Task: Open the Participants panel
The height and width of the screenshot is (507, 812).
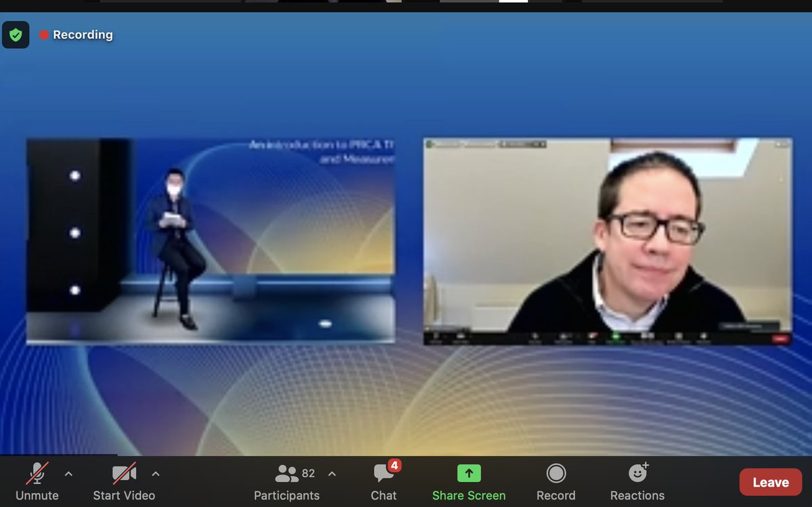Action: click(287, 482)
